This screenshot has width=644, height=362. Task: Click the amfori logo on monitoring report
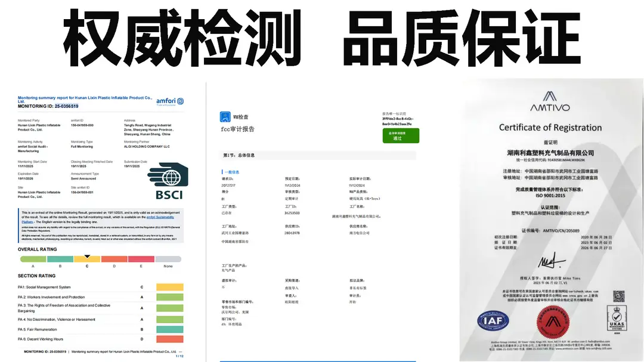pos(170,101)
